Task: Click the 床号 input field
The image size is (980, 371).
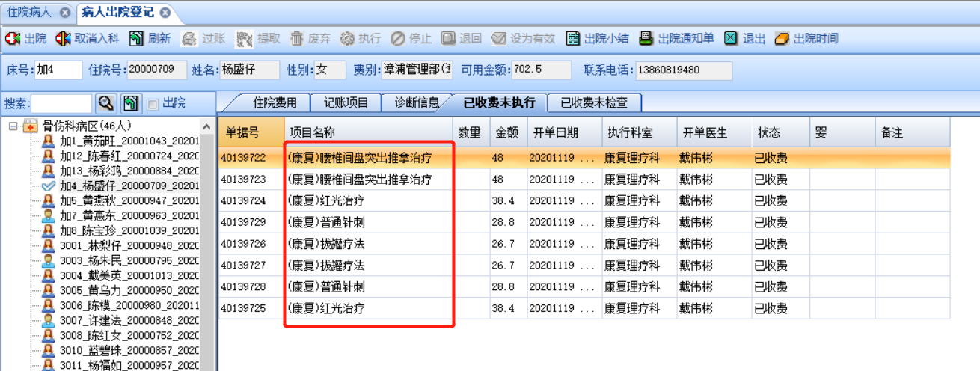Action: pyautogui.click(x=58, y=70)
